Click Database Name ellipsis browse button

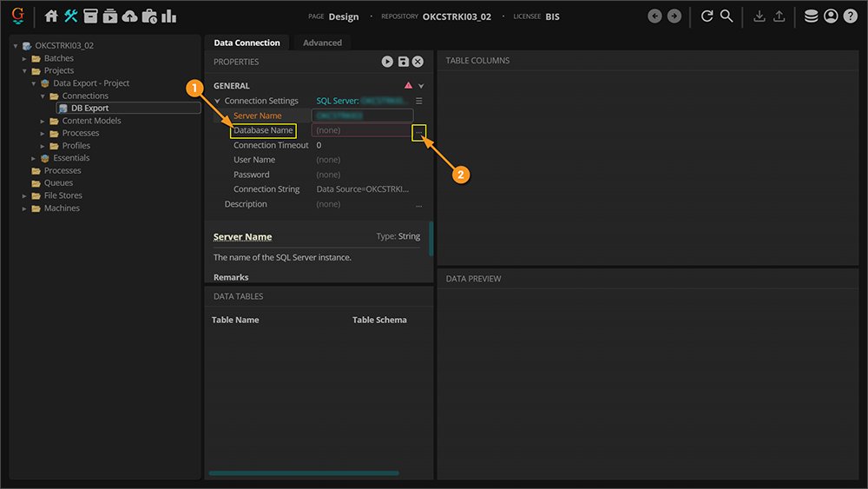pyautogui.click(x=419, y=131)
